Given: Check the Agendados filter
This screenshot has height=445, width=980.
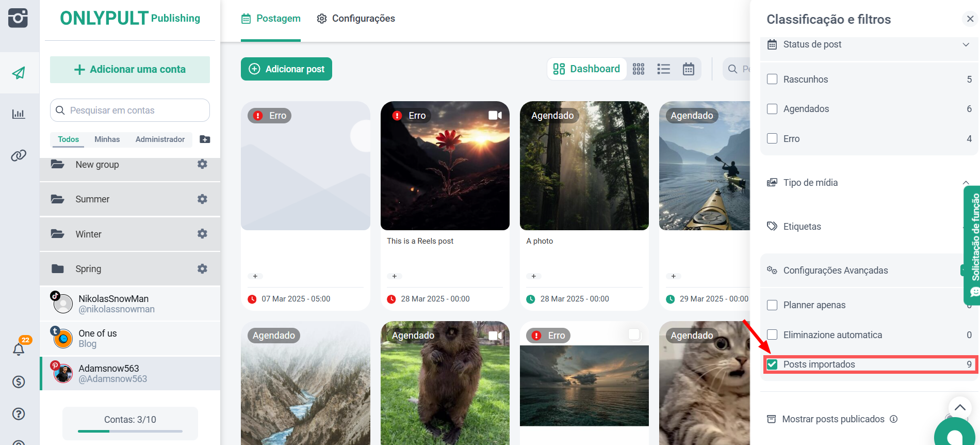Looking at the screenshot, I should (772, 109).
